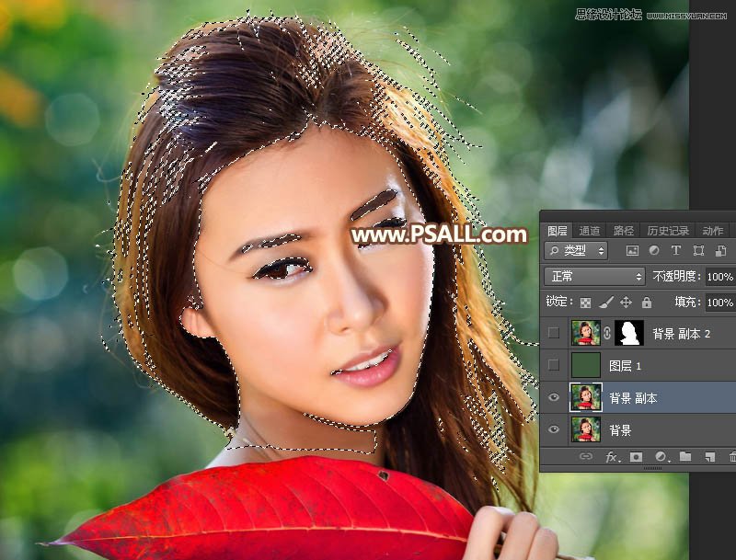Show the 图层 1 layer

coord(554,365)
